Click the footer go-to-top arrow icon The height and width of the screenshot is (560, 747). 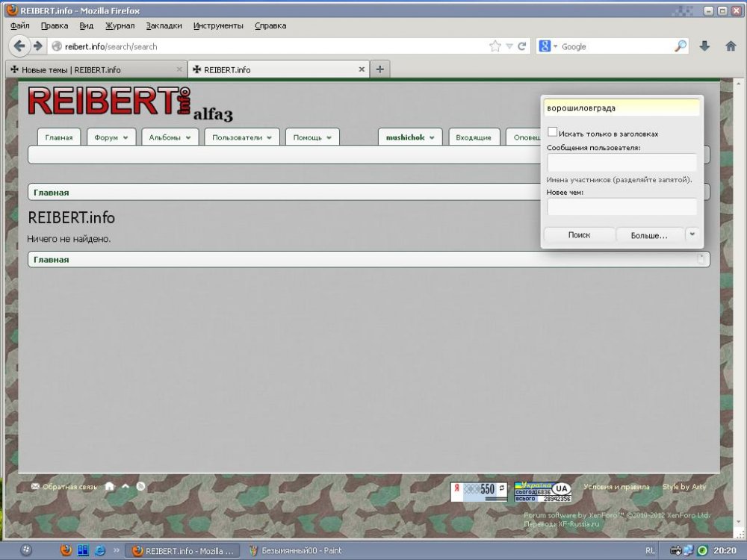point(125,486)
